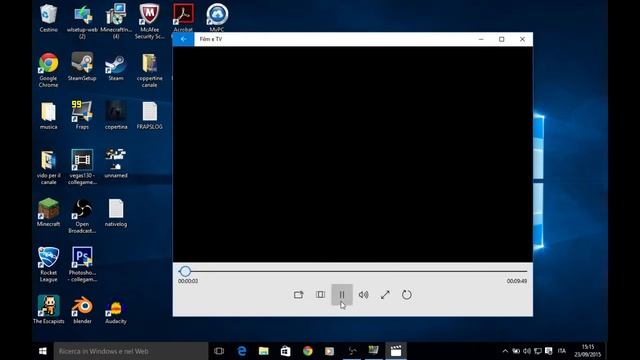Open Chrome from the taskbar
Image resolution: width=640 pixels, height=360 pixels.
[308, 351]
